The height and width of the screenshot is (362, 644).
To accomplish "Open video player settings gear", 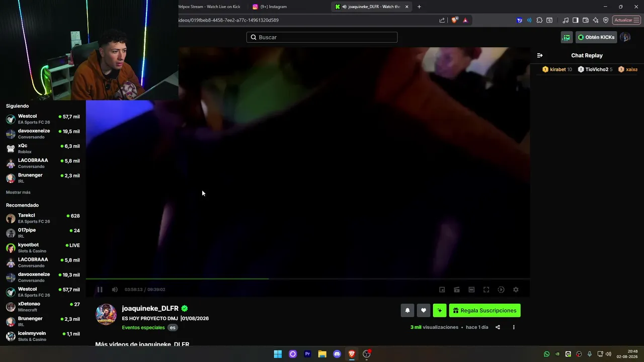I will click(516, 290).
